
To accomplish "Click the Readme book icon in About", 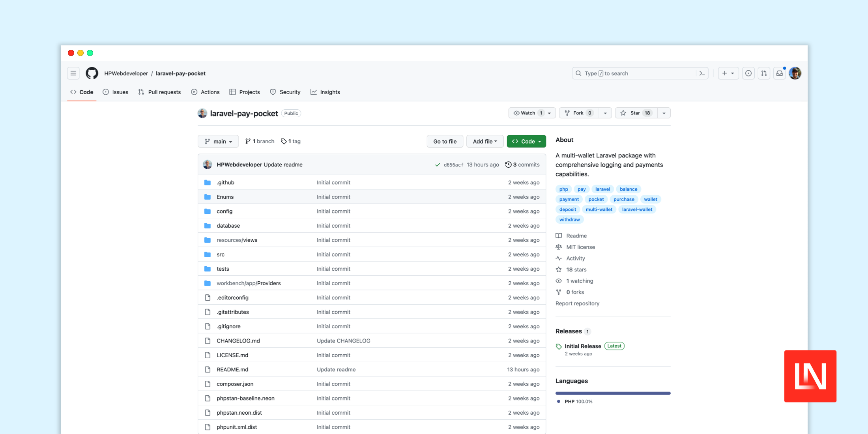I will coord(559,236).
